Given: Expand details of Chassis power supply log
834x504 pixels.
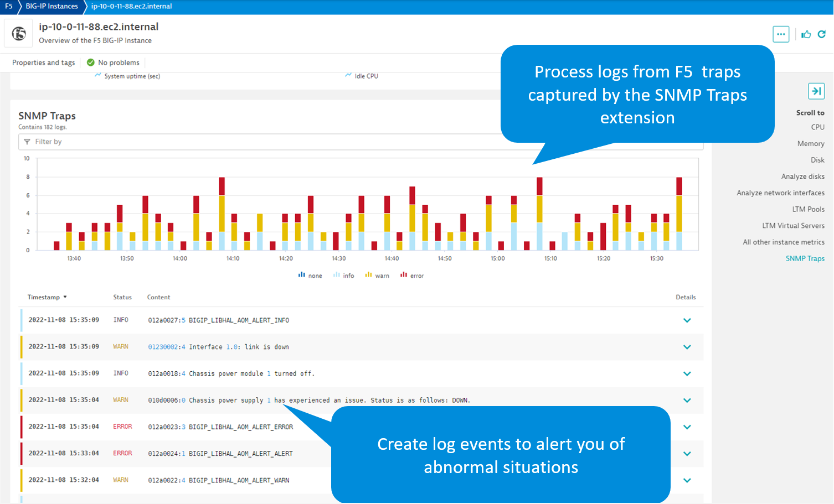Looking at the screenshot, I should (687, 400).
